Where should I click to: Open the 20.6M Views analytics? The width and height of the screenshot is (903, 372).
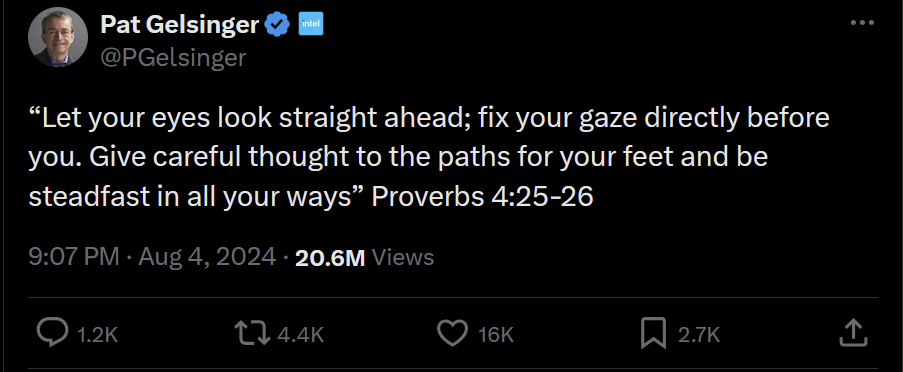pos(364,257)
